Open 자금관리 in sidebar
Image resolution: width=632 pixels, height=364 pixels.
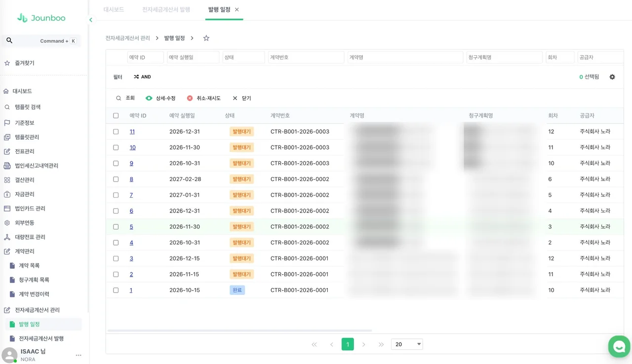(25, 194)
